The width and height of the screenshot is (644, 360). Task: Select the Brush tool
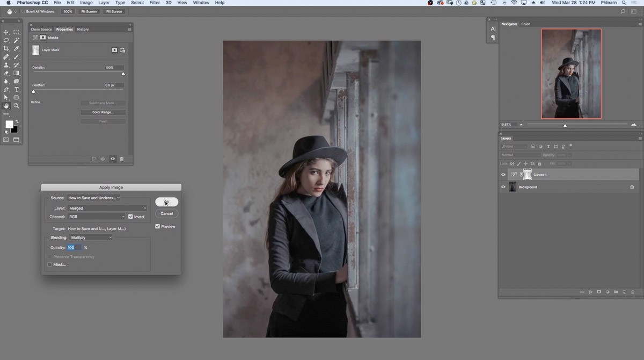pos(17,56)
